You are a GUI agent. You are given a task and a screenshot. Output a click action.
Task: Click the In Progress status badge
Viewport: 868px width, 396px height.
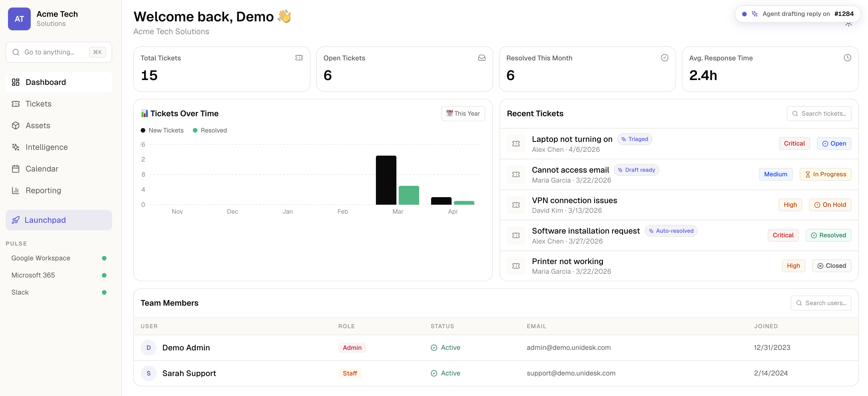pyautogui.click(x=826, y=174)
